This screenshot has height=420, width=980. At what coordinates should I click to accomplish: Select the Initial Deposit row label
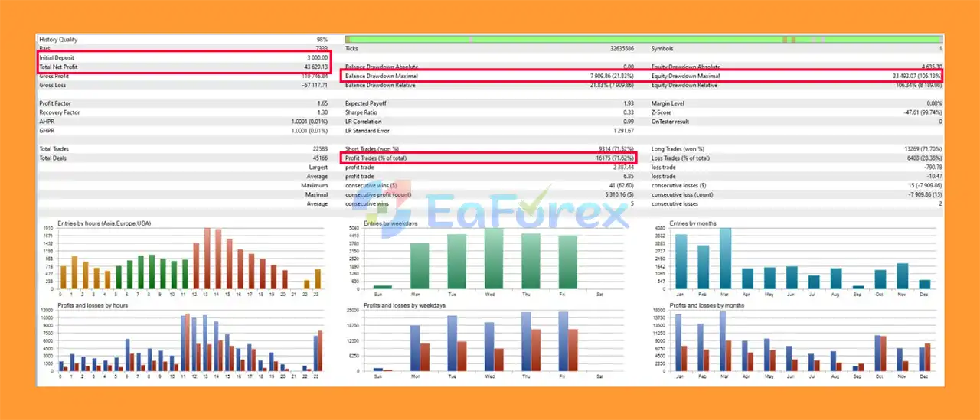[x=57, y=57]
